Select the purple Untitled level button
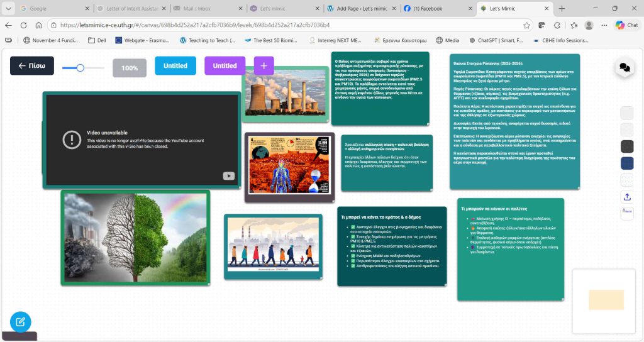 point(225,65)
